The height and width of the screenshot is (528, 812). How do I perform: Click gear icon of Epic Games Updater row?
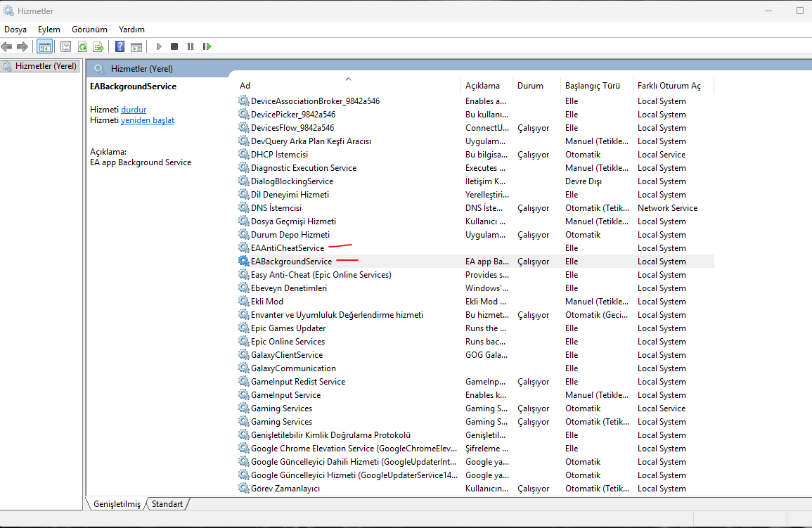[243, 328]
